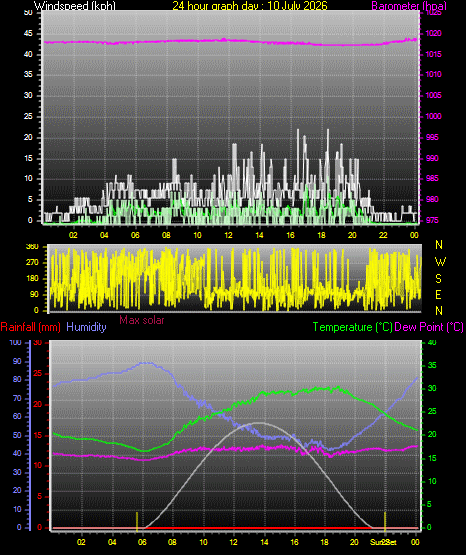This screenshot has height=555, width=466.
Task: Click barometer value 1000 on right axis
Action: (433, 116)
